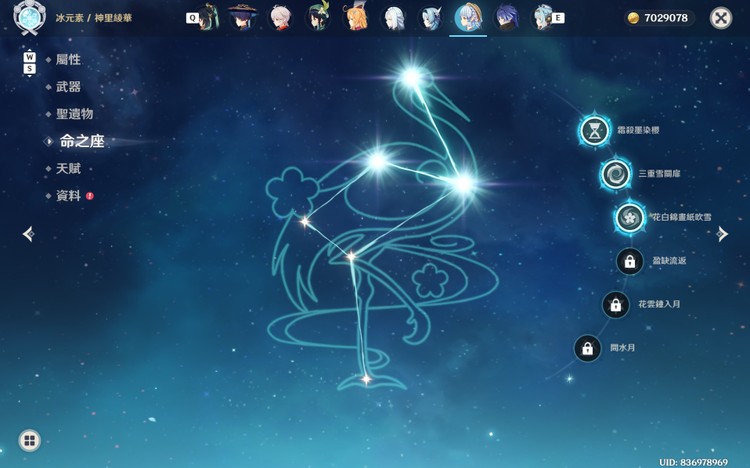The height and width of the screenshot is (468, 750).
Task: Select the highlighted Ayaka portrait in the top bar
Action: click(x=468, y=18)
